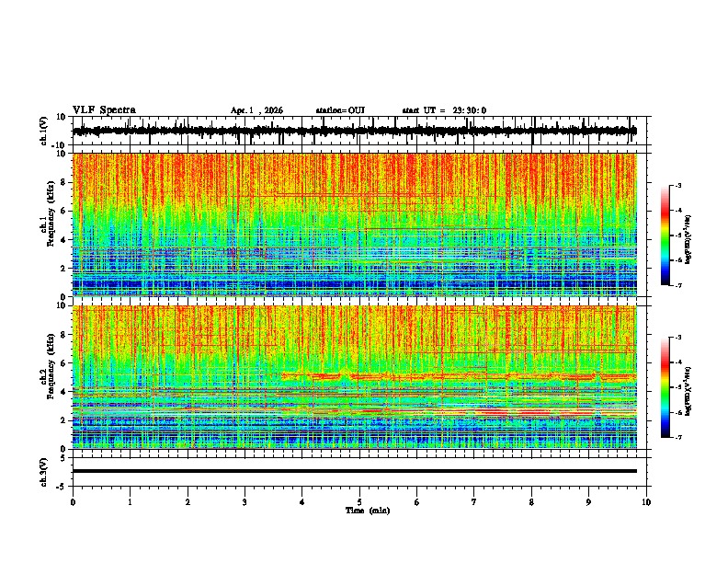This screenshot has width=728, height=563.
Task: Click the ch.1 spectrogram color scale bar
Action: (665, 236)
